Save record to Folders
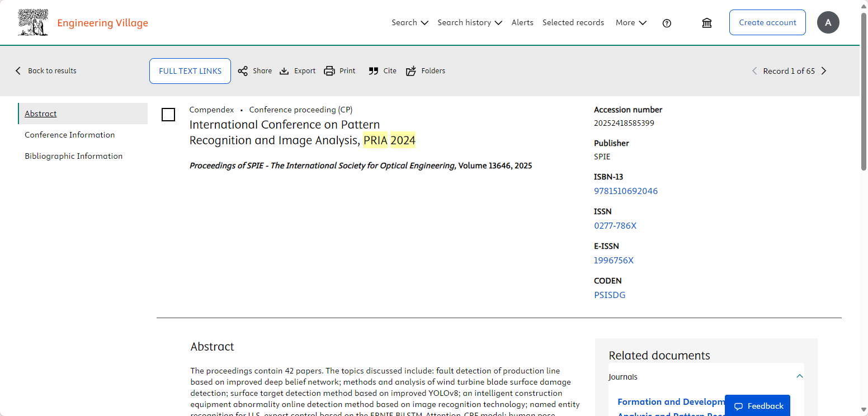This screenshot has height=416, width=868. tap(411, 71)
